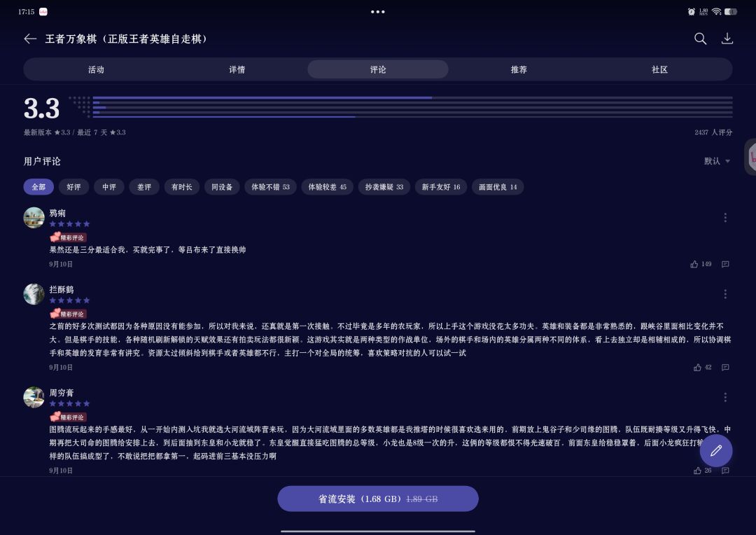The height and width of the screenshot is (535, 756).
Task: Reply to 鸦痫's review via comment icon
Action: (x=725, y=264)
